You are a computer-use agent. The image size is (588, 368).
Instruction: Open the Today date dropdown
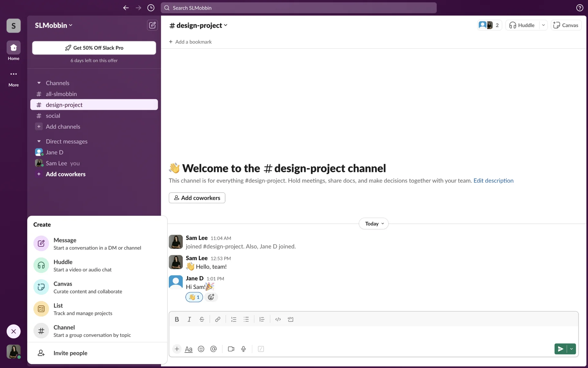click(374, 224)
